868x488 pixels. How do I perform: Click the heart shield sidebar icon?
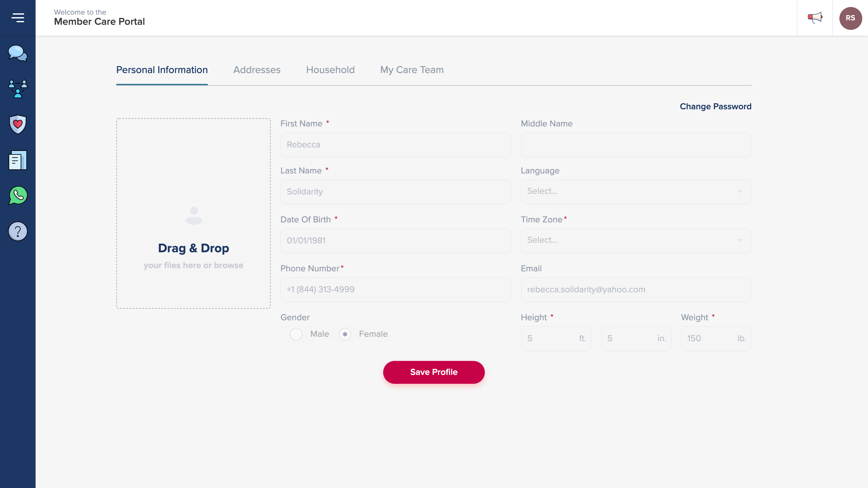pos(17,124)
